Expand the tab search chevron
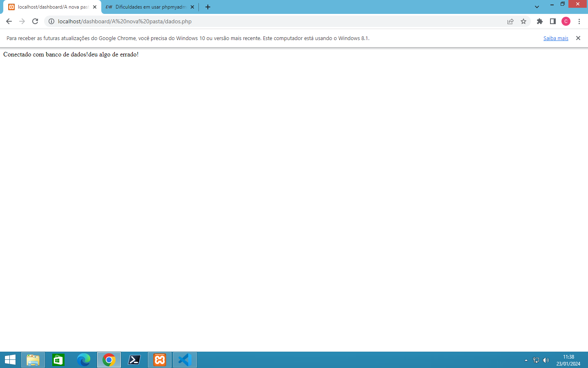The image size is (588, 368). [x=537, y=7]
